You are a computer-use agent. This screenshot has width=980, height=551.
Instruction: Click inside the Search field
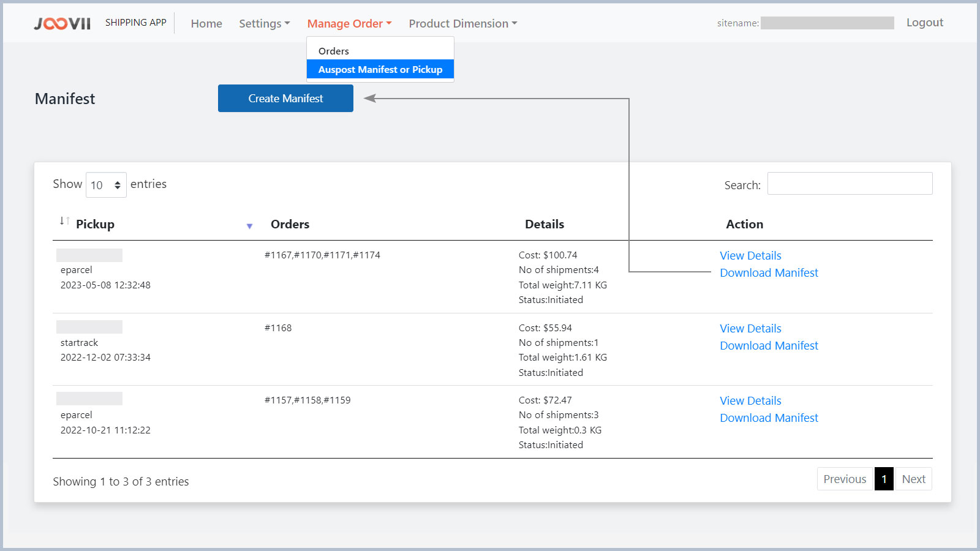point(850,183)
